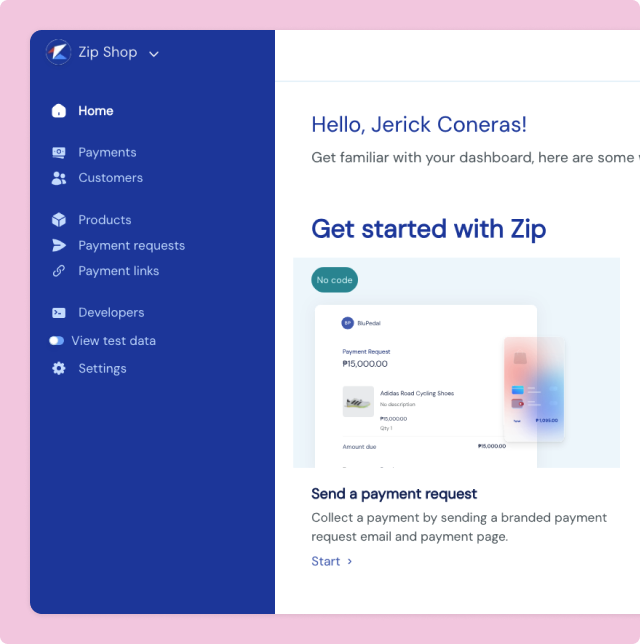The width and height of the screenshot is (640, 644).
Task: Toggle the View test data switch
Action: pyautogui.click(x=56, y=340)
